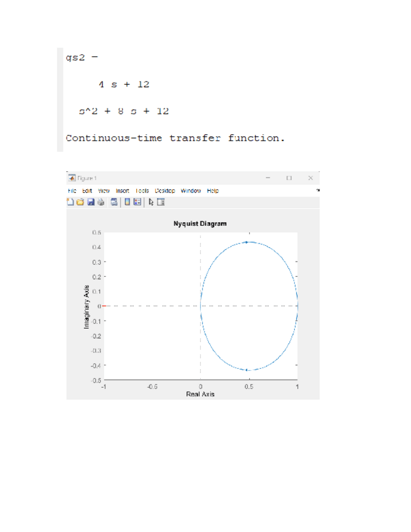The width and height of the screenshot is (411, 532).
Task: Insert a legend using the toolbar icon
Action: pyautogui.click(x=137, y=202)
